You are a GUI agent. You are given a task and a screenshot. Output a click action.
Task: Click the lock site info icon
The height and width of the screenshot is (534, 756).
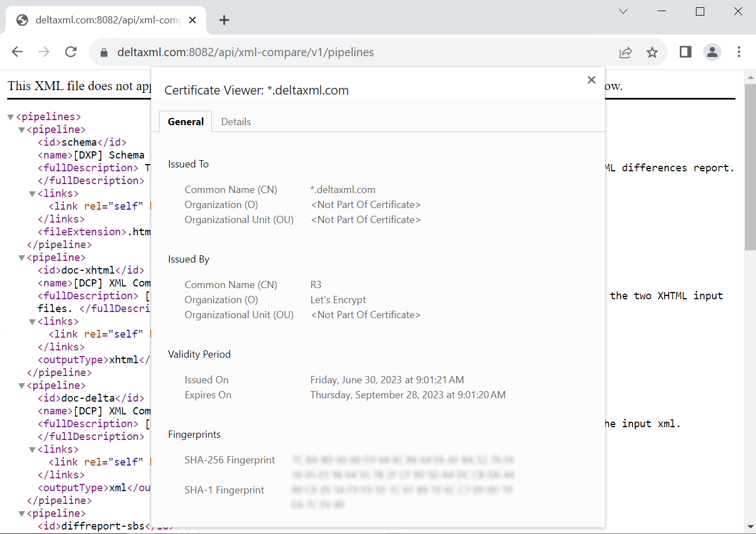click(x=103, y=52)
